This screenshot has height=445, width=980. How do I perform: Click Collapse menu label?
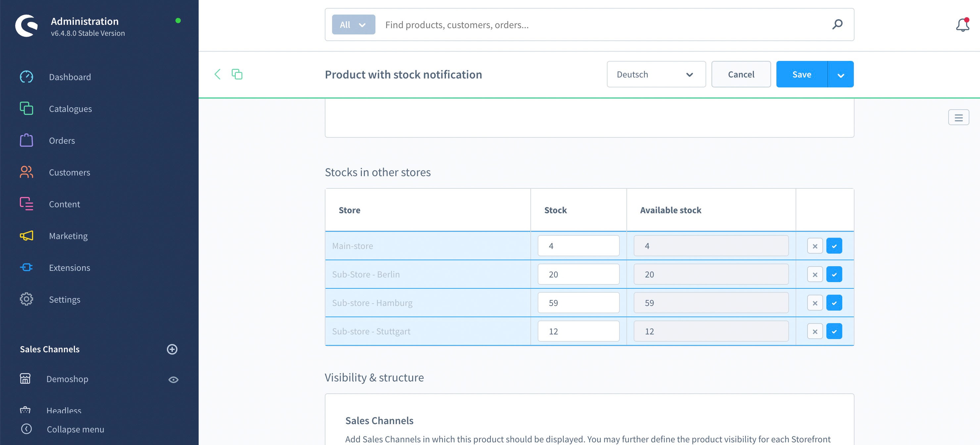[x=75, y=429]
